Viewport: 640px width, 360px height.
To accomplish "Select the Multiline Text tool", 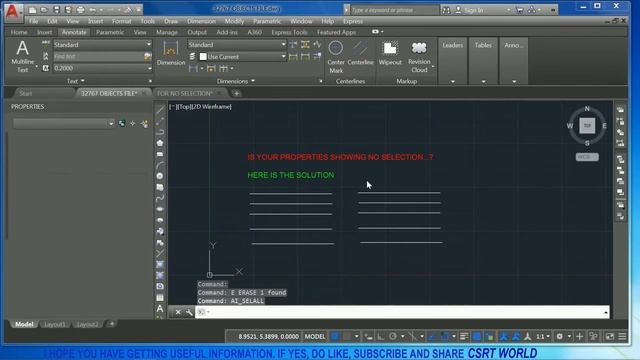I will pos(22,56).
